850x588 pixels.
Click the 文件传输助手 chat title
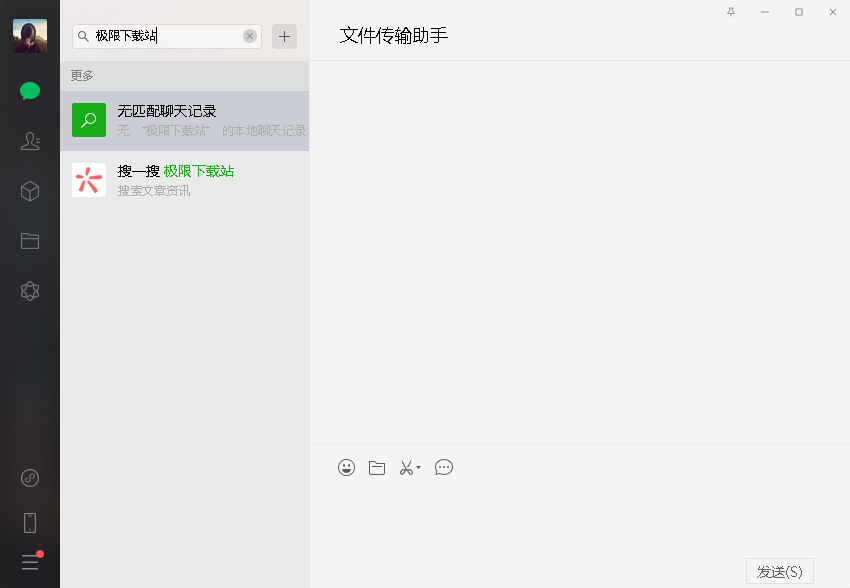click(x=394, y=35)
